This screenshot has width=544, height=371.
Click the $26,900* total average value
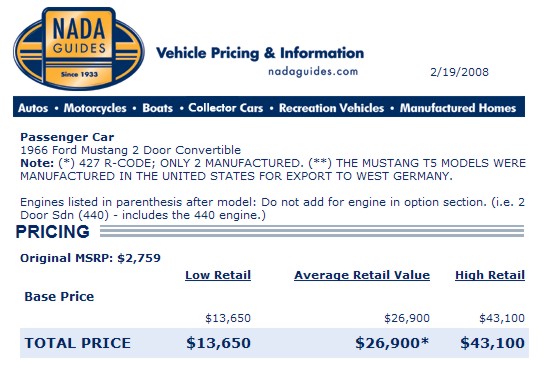pos(392,343)
